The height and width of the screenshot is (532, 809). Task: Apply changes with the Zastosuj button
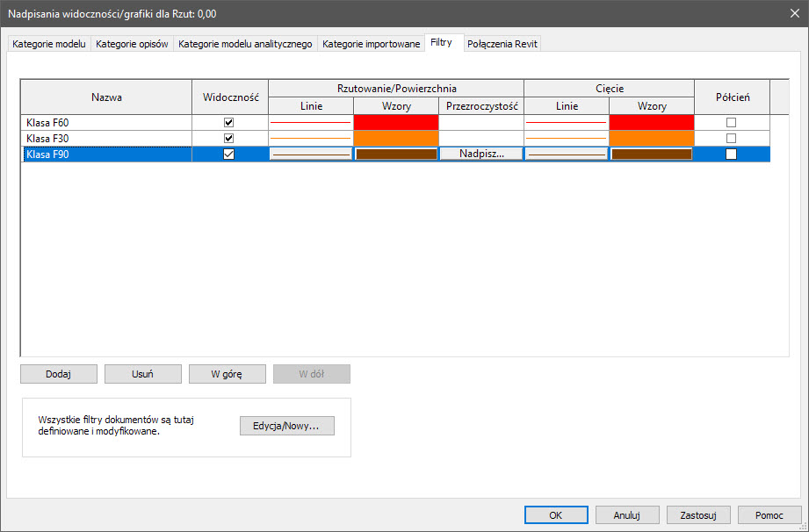point(698,514)
